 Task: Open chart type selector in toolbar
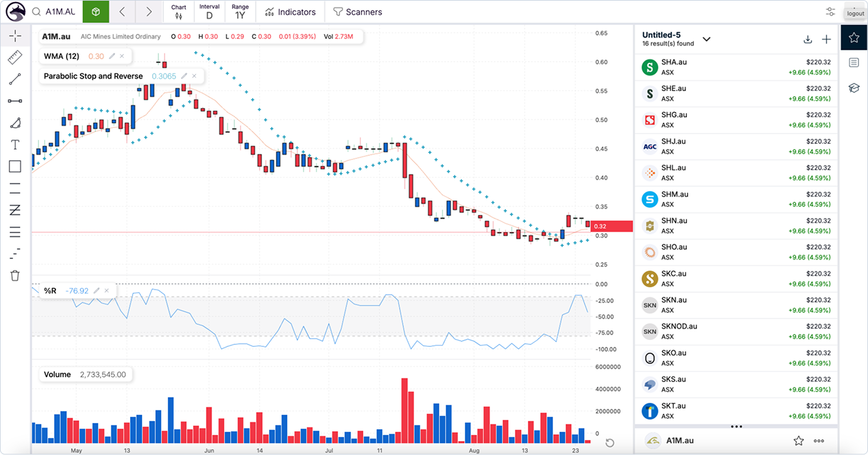coord(179,11)
